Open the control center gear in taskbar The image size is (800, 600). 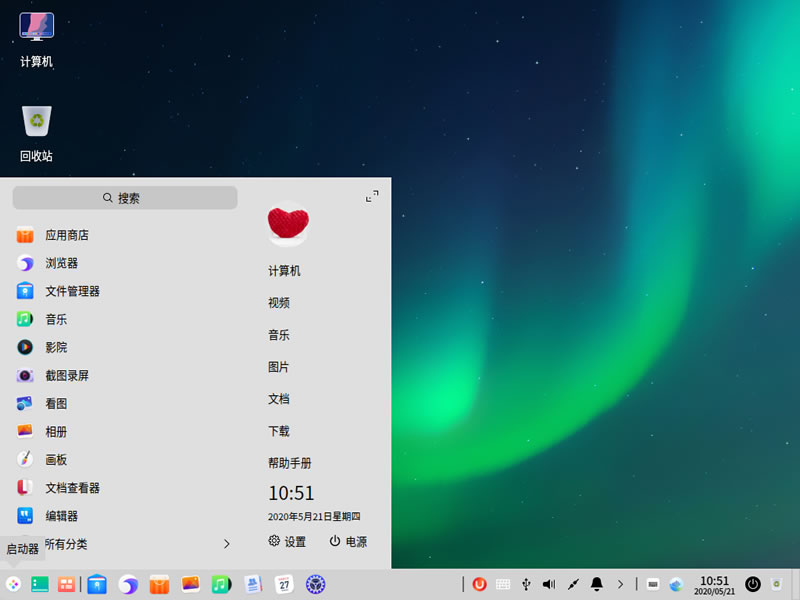(x=316, y=584)
